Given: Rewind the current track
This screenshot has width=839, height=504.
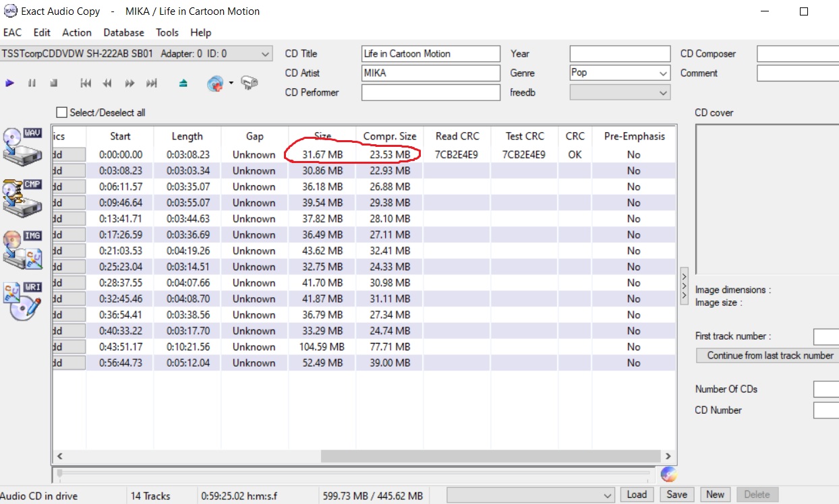Looking at the screenshot, I should click(x=107, y=83).
